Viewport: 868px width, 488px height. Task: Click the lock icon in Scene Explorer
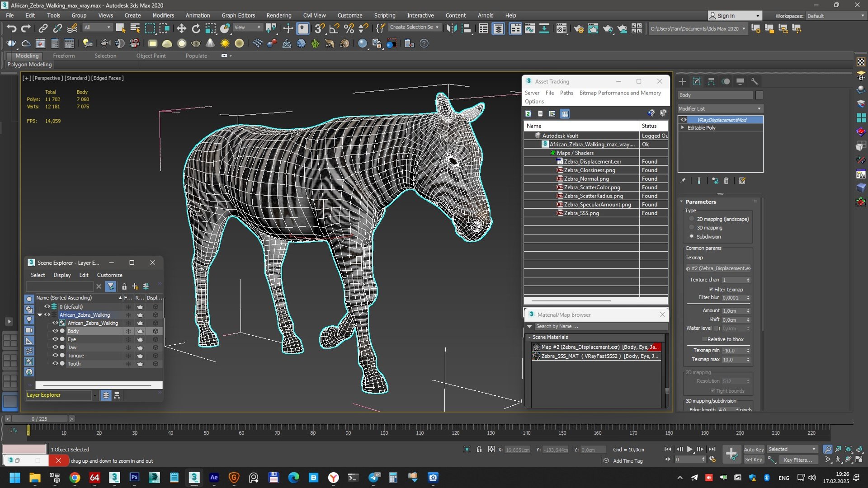click(124, 286)
